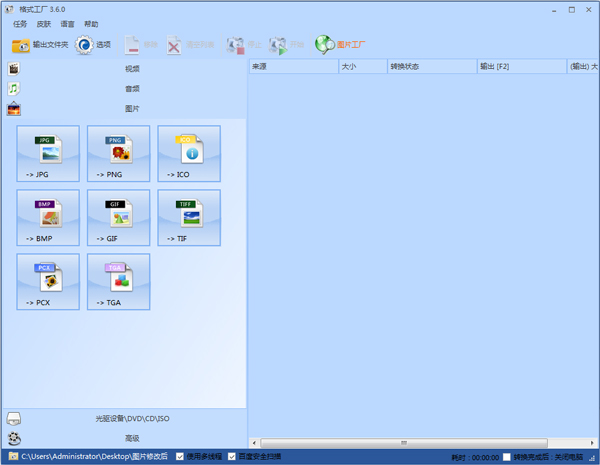Disable the 百度安全扫描 checkbox
The width and height of the screenshot is (600, 465).
pyautogui.click(x=232, y=457)
